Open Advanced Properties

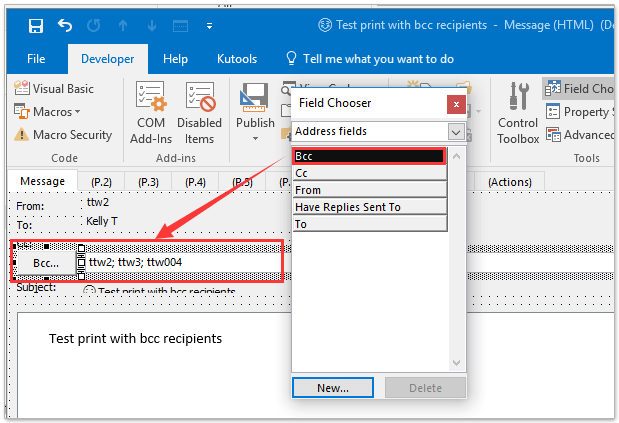pyautogui.click(x=580, y=135)
